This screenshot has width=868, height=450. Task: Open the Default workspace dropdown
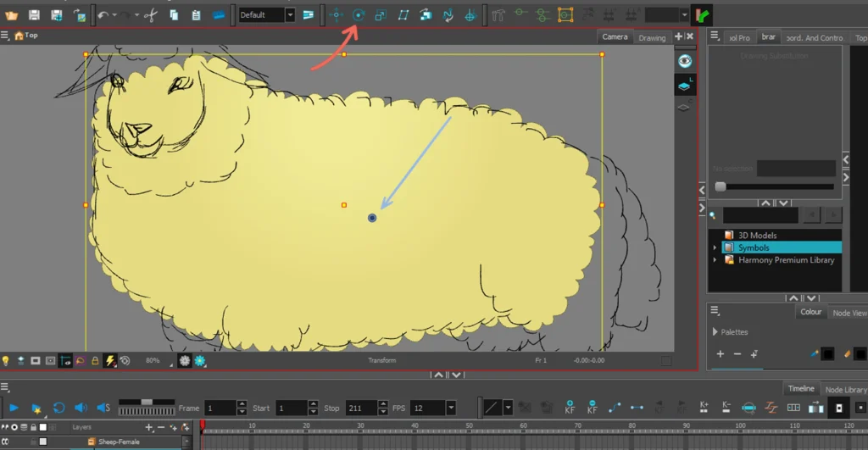[290, 15]
